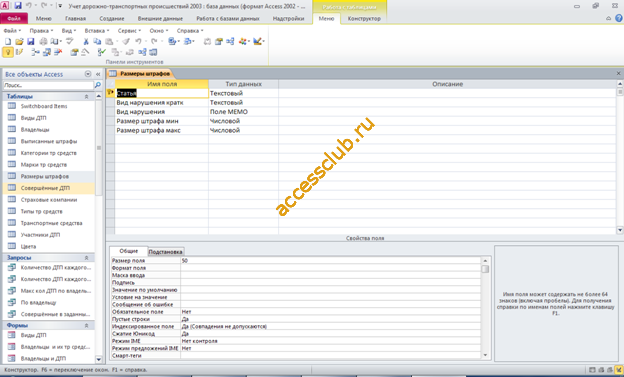624x377 pixels.
Task: Toggle Design view button in status bar
Action: [619, 370]
